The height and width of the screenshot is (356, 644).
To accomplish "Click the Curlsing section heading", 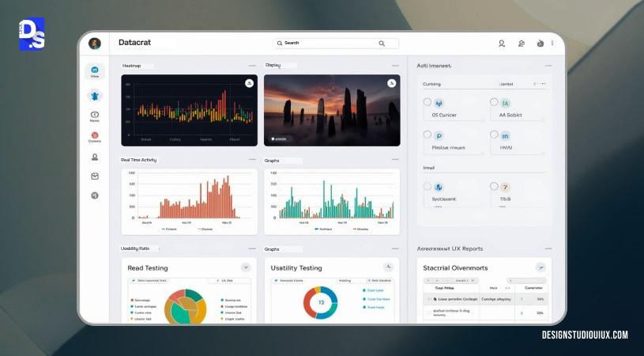I will [x=431, y=84].
